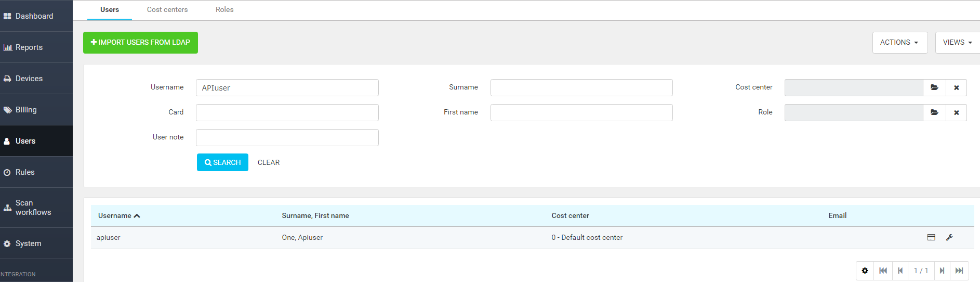Open Rules in the sidebar
This screenshot has height=282, width=980.
[36, 172]
